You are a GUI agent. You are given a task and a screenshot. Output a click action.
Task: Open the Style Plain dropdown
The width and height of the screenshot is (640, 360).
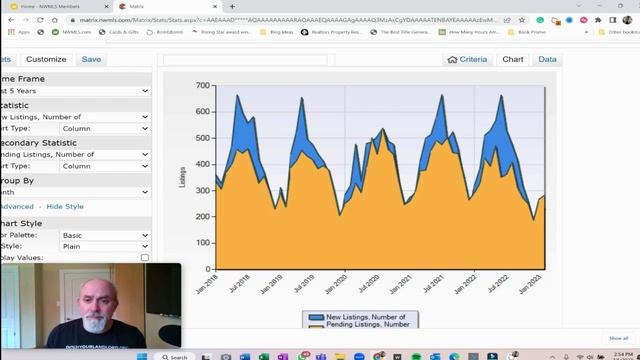coord(105,247)
